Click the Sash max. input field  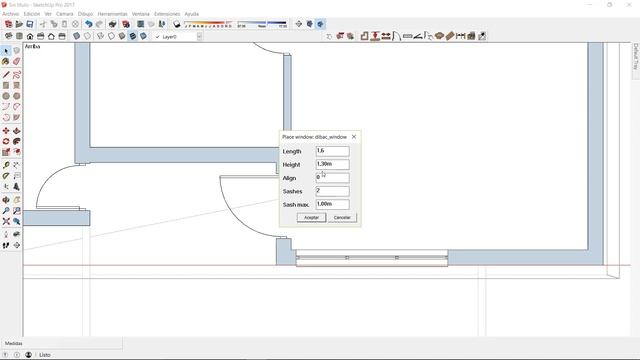332,204
